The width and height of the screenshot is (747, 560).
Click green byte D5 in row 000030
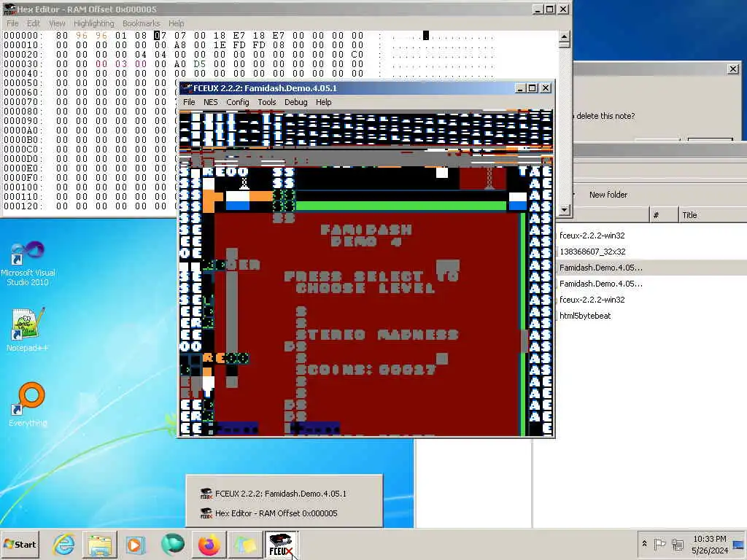pyautogui.click(x=200, y=64)
